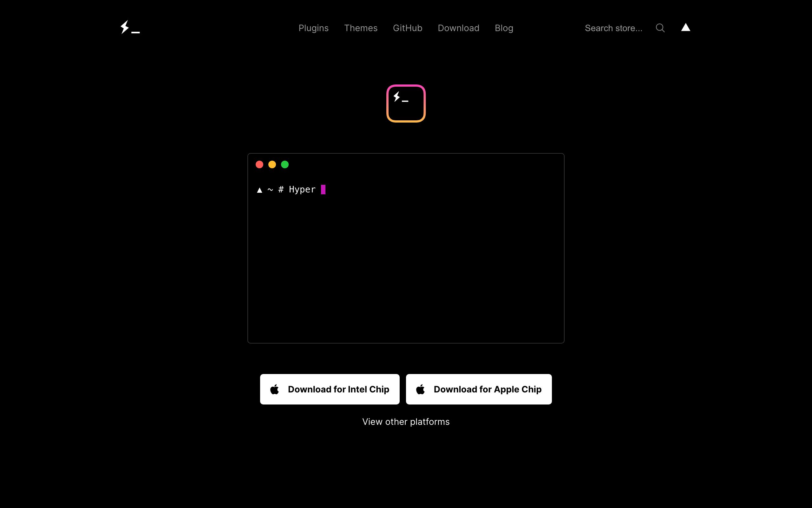
Task: Open the Vercel triangle logo link
Action: 685,27
